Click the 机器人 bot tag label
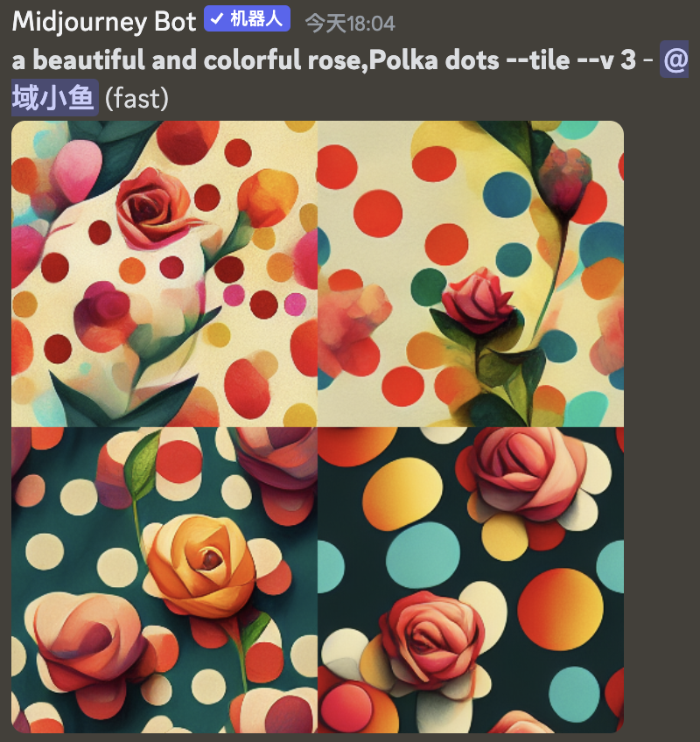Screen dimensions: 700x742 [x=256, y=19]
